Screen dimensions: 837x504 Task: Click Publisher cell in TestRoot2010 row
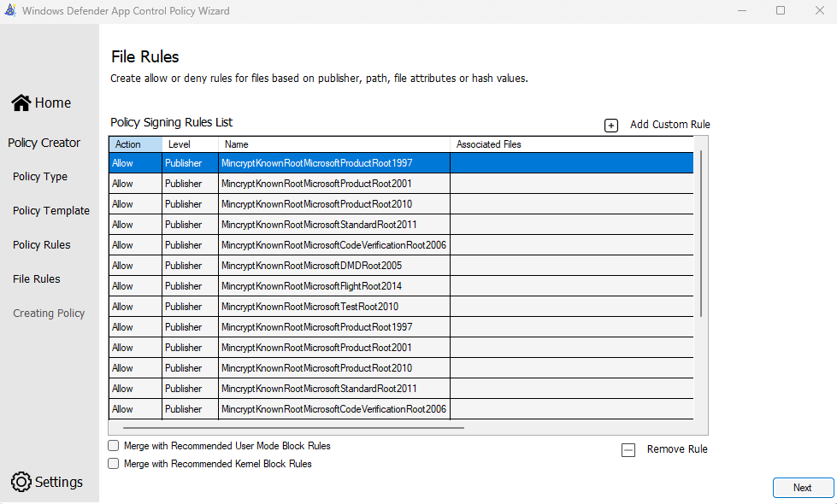tap(190, 307)
